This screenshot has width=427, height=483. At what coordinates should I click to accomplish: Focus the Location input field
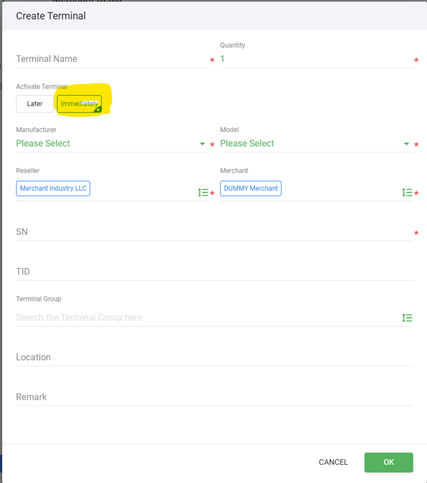pyautogui.click(x=214, y=357)
